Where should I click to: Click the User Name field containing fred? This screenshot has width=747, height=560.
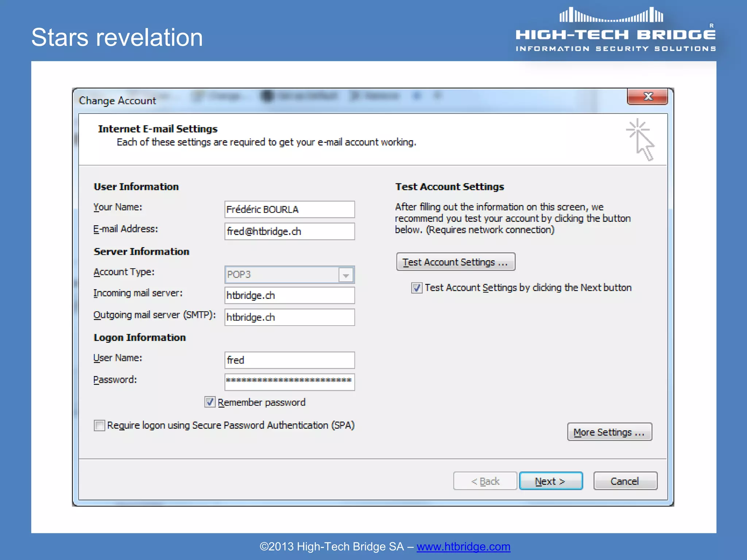point(289,360)
